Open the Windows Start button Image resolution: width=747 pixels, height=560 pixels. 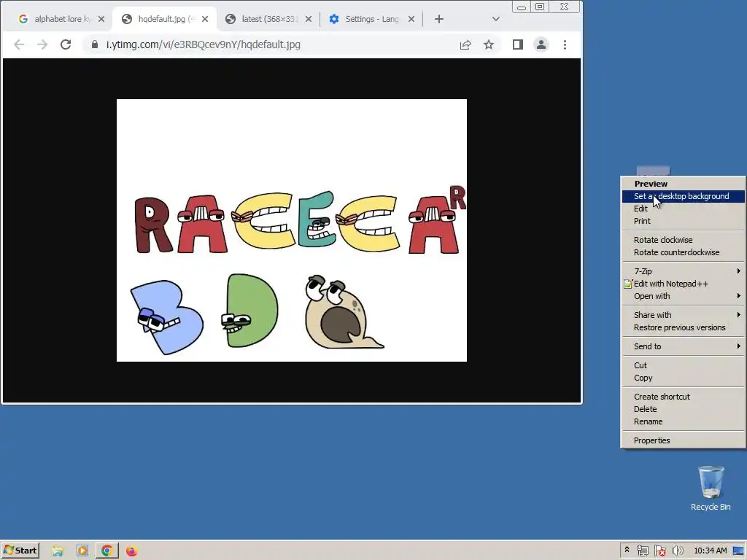click(20, 551)
